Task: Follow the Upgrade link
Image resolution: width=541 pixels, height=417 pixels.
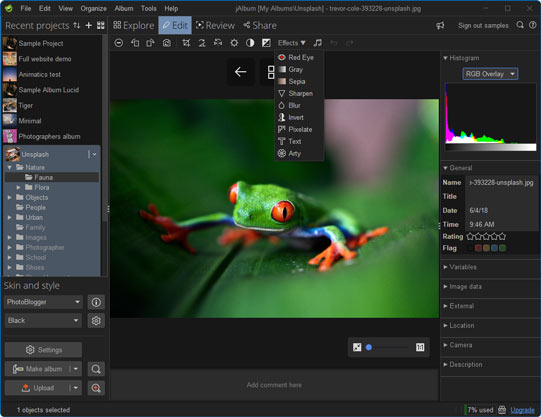Action: tap(522, 410)
